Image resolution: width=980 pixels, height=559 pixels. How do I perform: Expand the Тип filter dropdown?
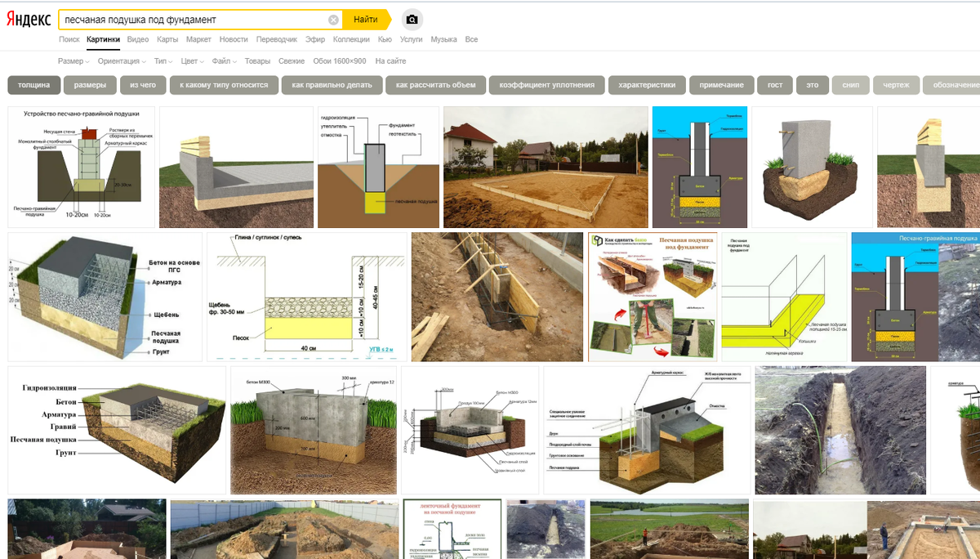click(x=163, y=61)
